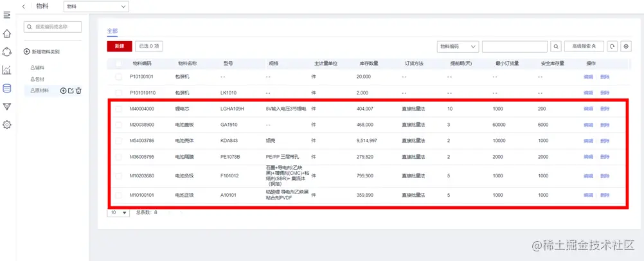This screenshot has width=644, height=261.
Task: Delete the 原材料 category with trash icon
Action: pyautogui.click(x=78, y=91)
